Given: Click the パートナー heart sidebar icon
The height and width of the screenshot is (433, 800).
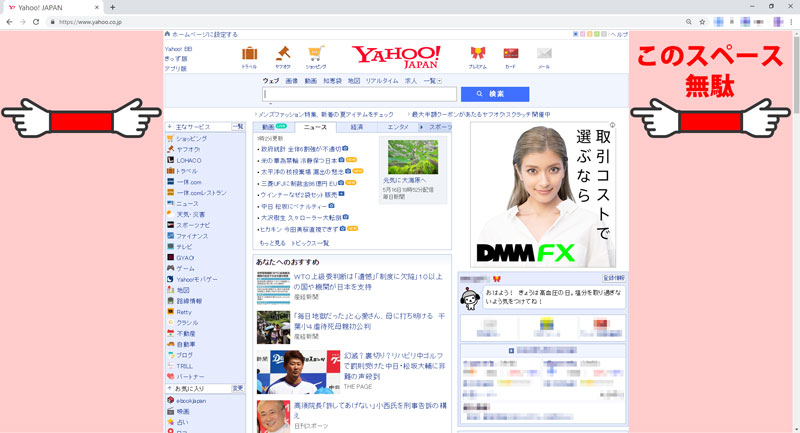Looking at the screenshot, I should pyautogui.click(x=170, y=377).
